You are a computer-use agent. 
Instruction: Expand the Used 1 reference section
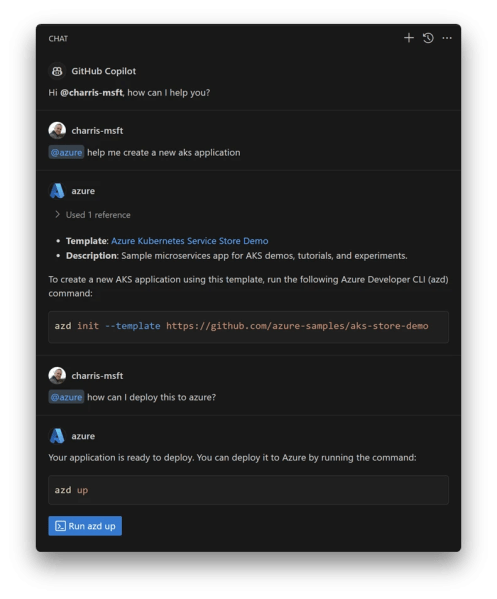click(x=93, y=215)
